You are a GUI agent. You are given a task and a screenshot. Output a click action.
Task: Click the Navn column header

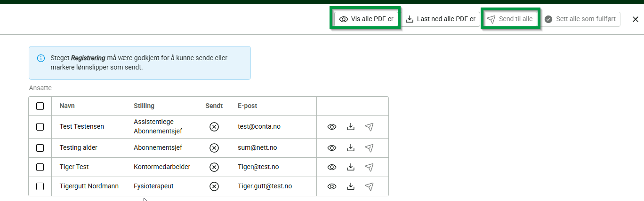click(x=67, y=106)
